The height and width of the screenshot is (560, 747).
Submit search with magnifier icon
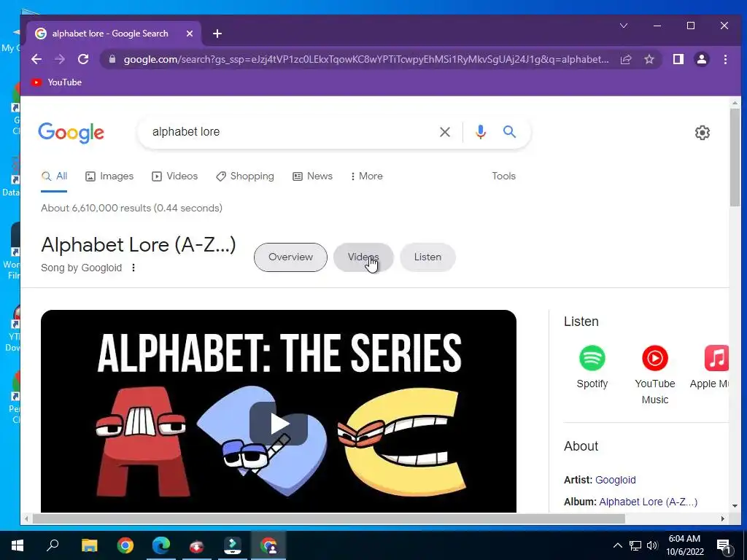click(x=510, y=132)
